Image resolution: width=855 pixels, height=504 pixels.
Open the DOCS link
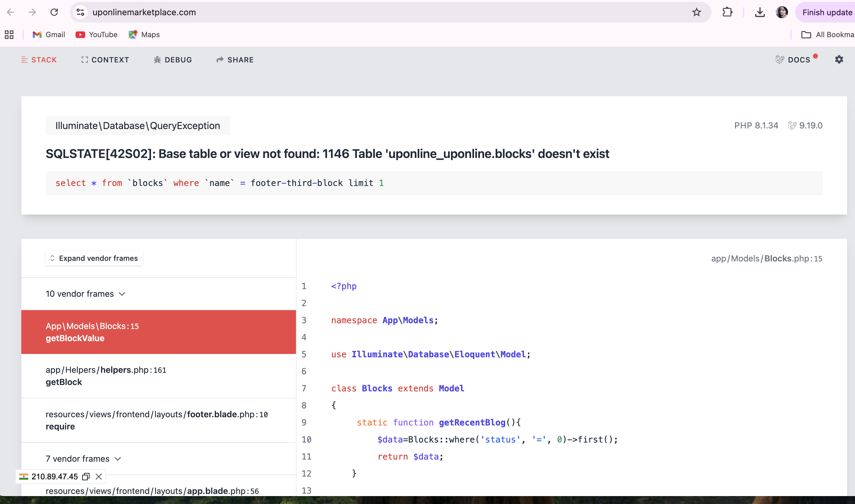point(794,60)
